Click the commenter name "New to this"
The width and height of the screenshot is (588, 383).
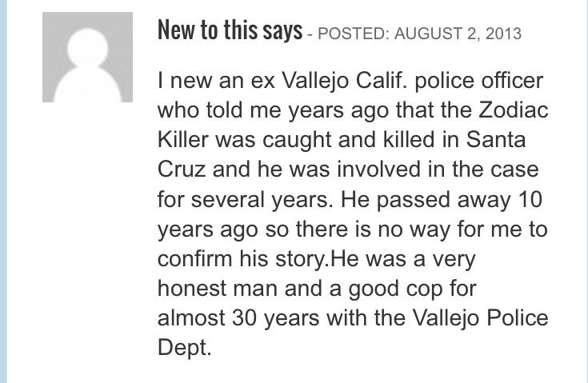tap(209, 30)
